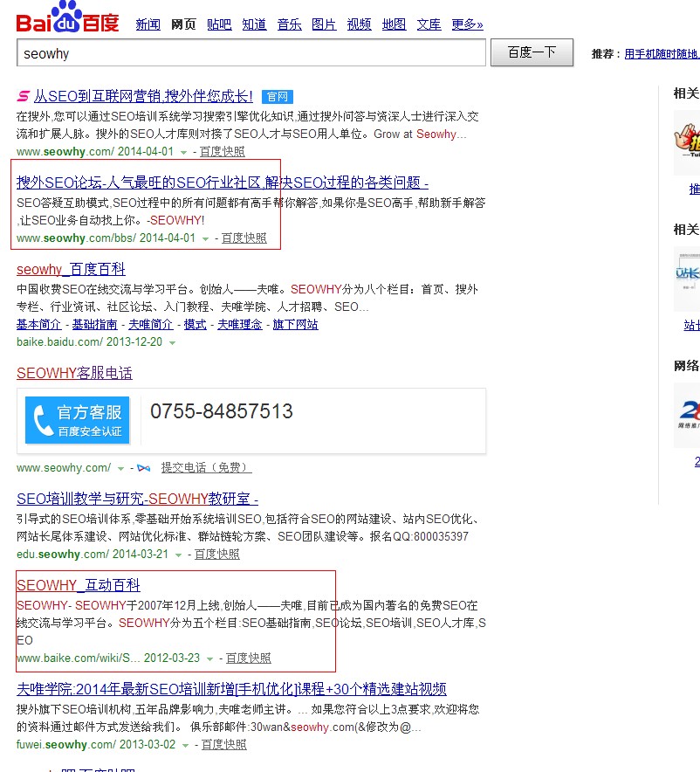
Task: Click the sidebar thumbnail under 网络
Action: pyautogui.click(x=687, y=415)
